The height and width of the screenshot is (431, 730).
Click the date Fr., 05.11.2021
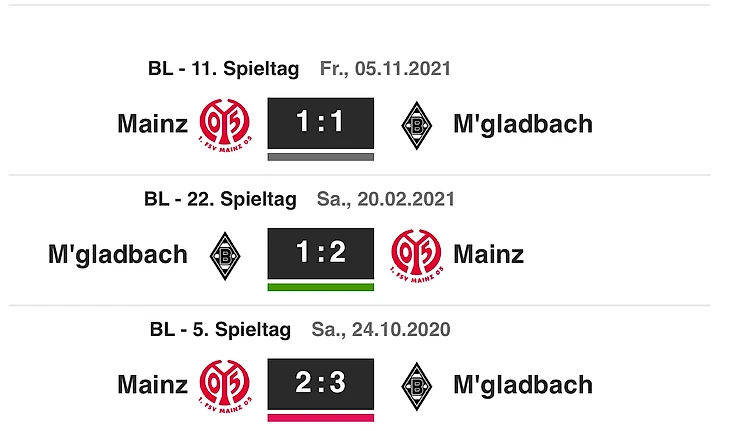click(x=385, y=69)
